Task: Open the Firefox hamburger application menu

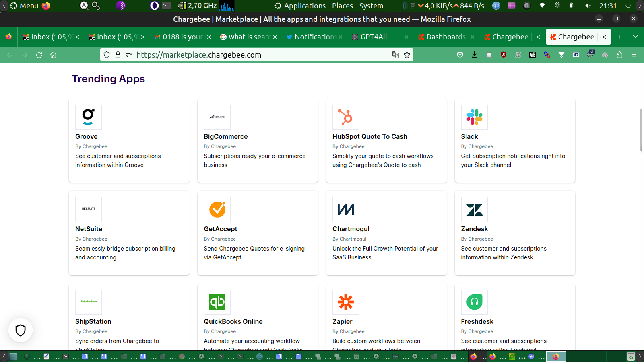Action: point(634,55)
